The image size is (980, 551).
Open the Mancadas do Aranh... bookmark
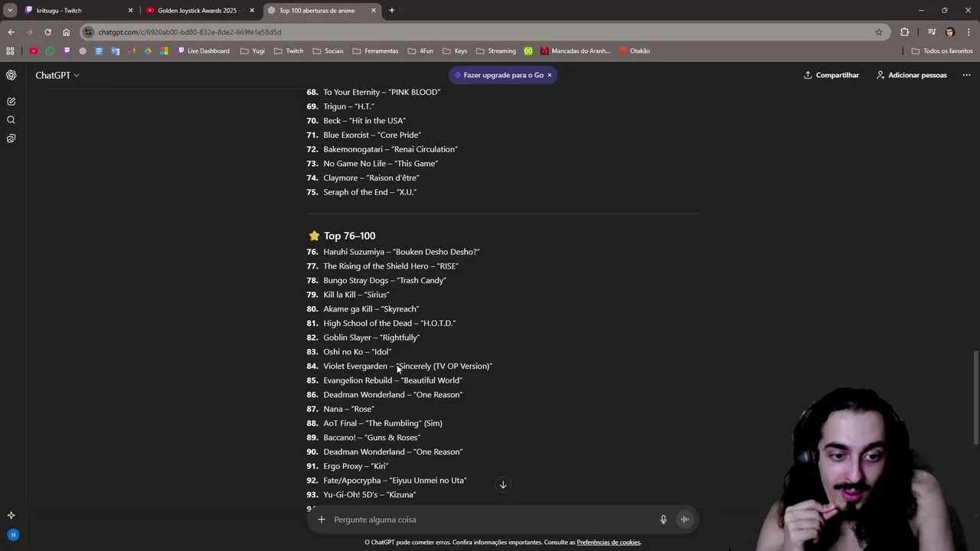coord(575,51)
